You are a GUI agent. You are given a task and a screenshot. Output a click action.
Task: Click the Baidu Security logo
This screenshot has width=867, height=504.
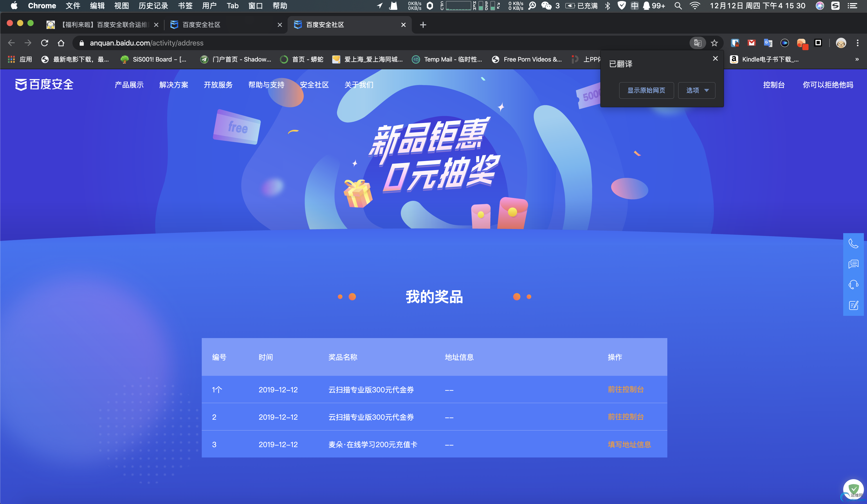pos(44,85)
